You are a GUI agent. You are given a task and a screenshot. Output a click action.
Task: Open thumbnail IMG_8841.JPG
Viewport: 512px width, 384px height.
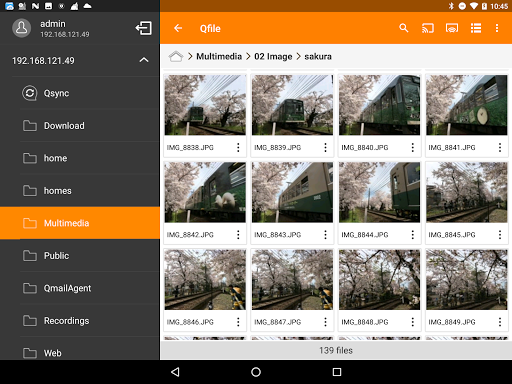click(x=466, y=105)
